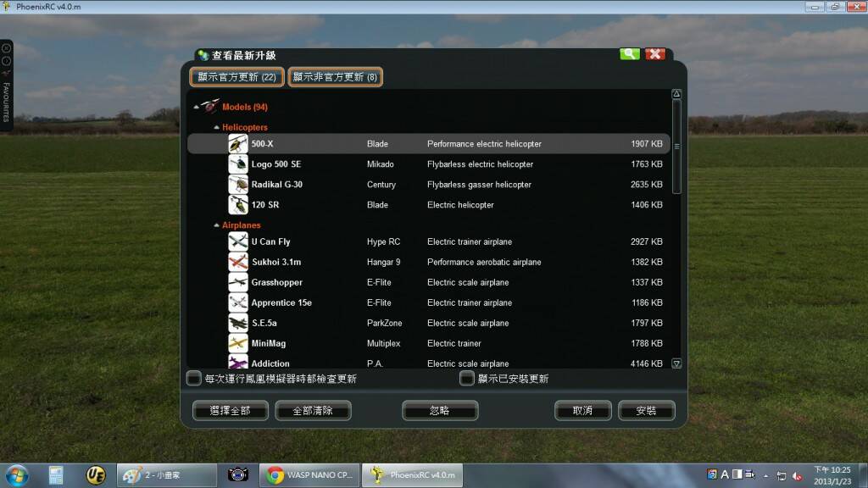
Task: Click the scroll down arrow of model list
Action: 676,363
